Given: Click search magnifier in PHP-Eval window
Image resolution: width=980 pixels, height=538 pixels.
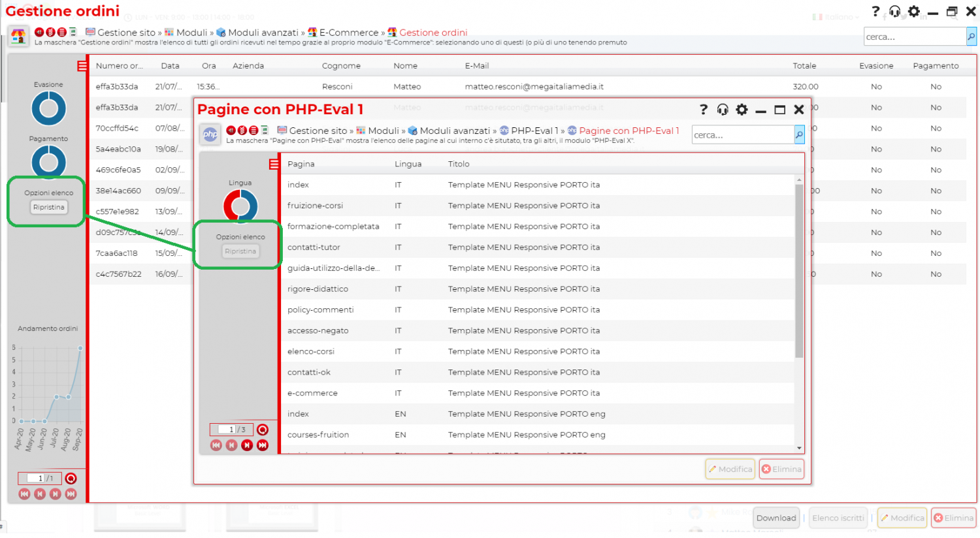Looking at the screenshot, I should pyautogui.click(x=799, y=135).
